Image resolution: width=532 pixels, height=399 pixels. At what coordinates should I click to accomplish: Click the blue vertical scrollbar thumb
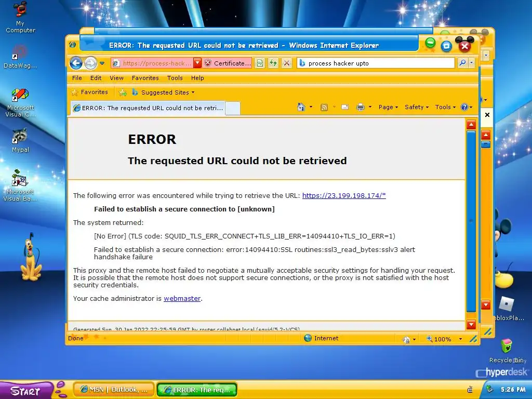[471, 221]
